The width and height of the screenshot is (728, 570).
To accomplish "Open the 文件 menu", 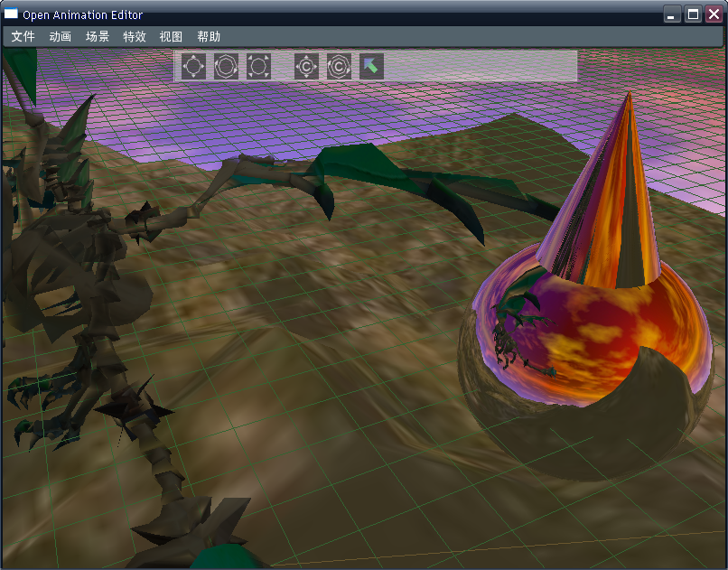I will coord(23,37).
